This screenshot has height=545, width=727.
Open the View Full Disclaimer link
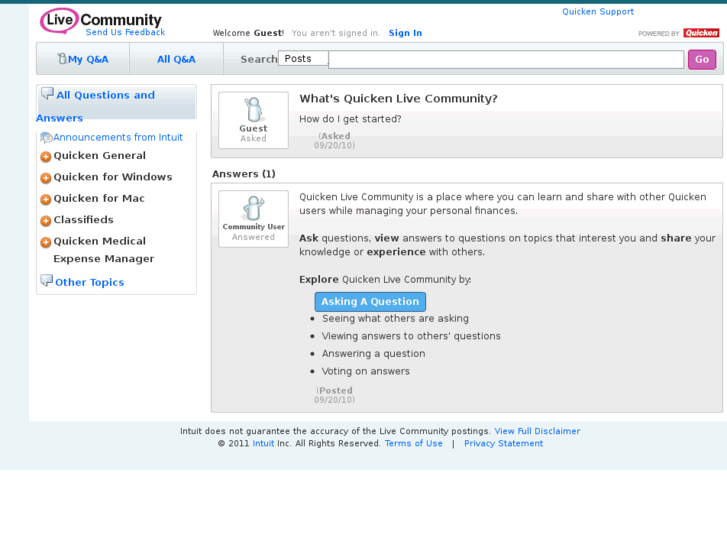537,431
